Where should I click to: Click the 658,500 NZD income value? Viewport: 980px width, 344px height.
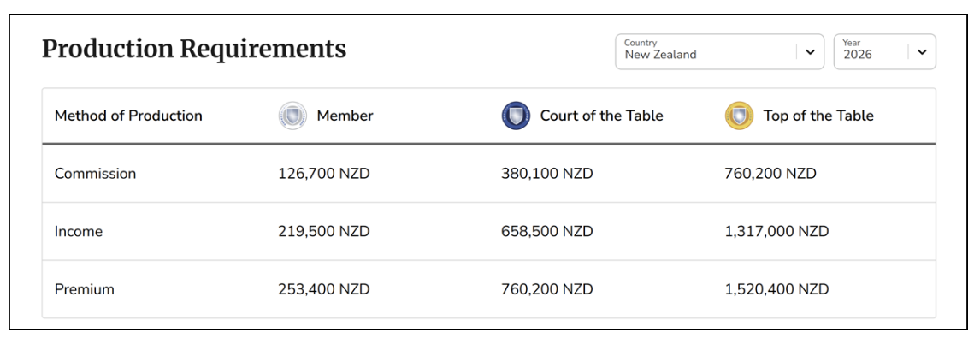point(546,232)
